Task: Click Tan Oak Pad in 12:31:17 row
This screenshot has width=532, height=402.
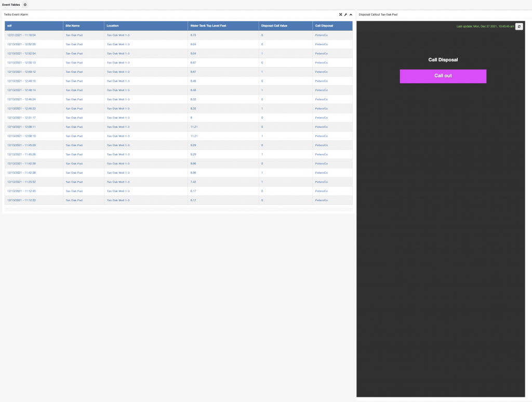Action: pos(74,118)
